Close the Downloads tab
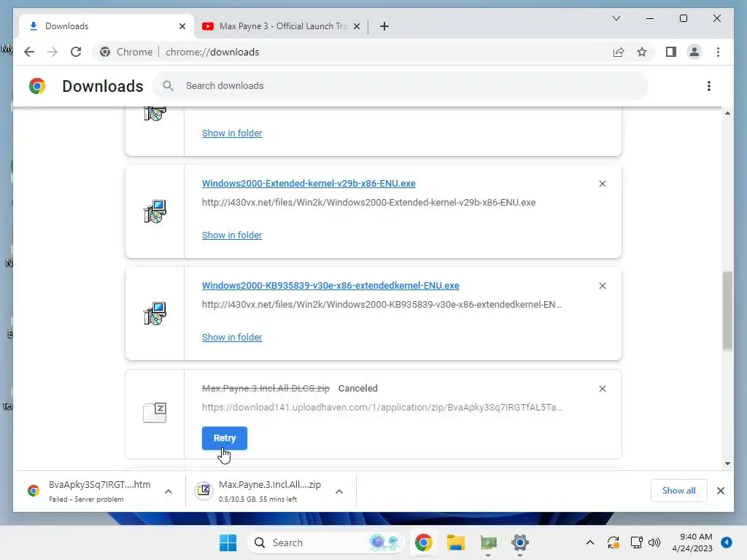Image resolution: width=747 pixels, height=560 pixels. pyautogui.click(x=182, y=26)
